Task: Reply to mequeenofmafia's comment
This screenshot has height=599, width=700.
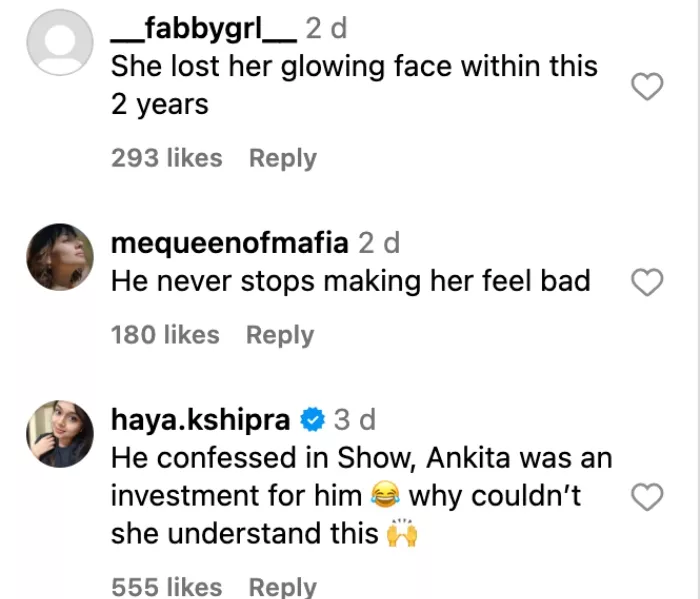Action: point(280,335)
